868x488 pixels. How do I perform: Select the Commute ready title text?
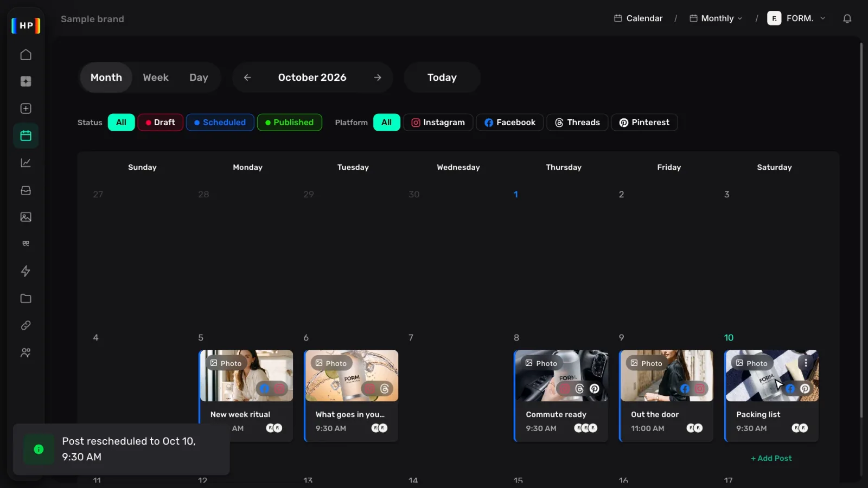556,414
